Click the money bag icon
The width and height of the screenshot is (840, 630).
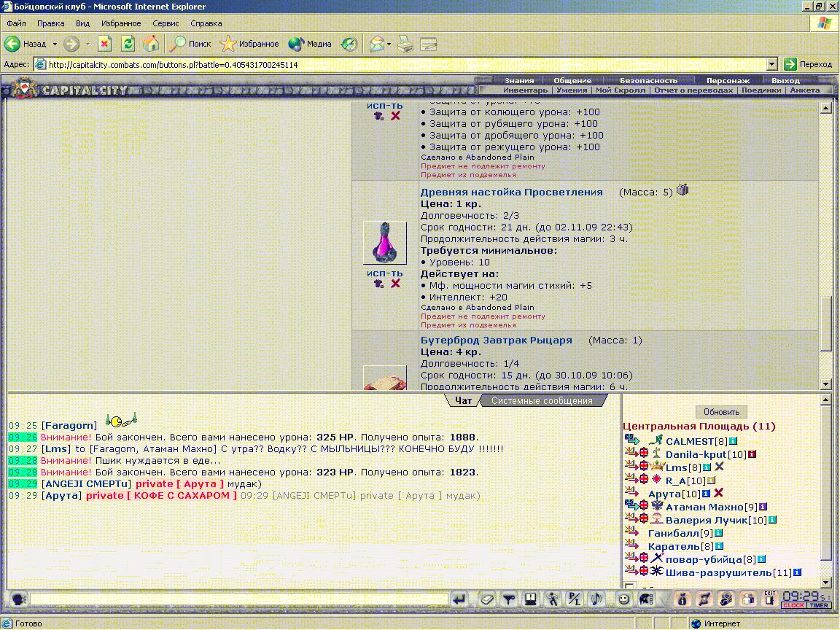(682, 599)
